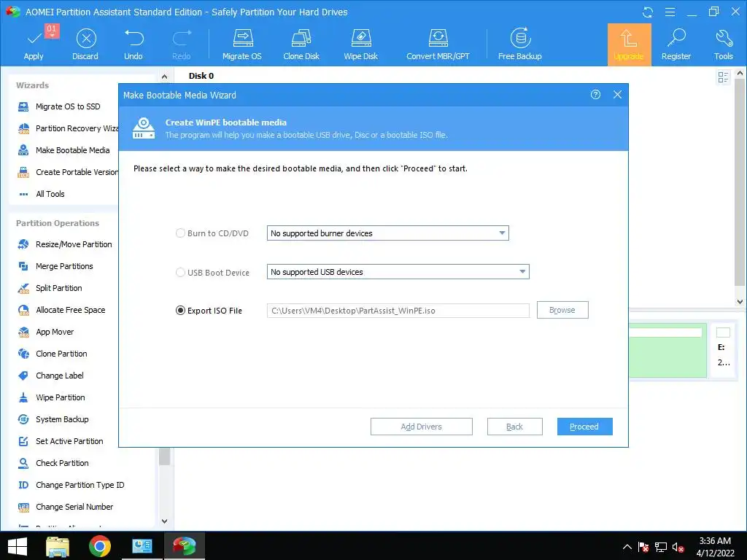
Task: Select the Export ISO File radio option
Action: pyautogui.click(x=180, y=311)
